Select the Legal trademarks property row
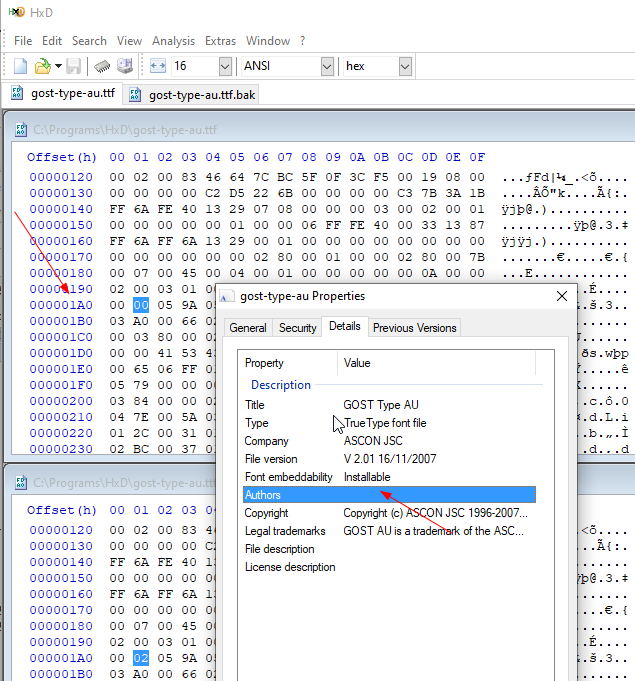Image resolution: width=635 pixels, height=681 pixels. tap(389, 531)
